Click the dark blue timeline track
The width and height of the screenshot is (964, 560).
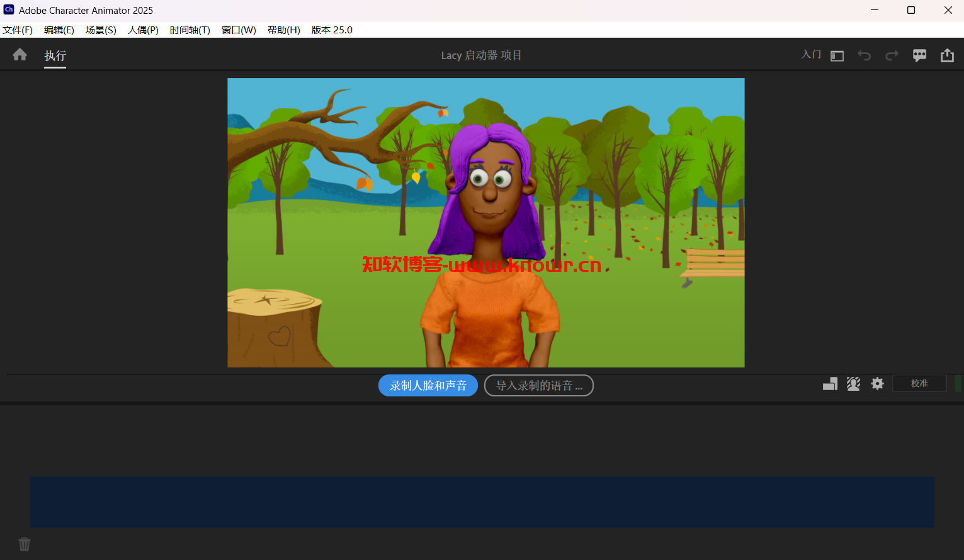coord(482,502)
